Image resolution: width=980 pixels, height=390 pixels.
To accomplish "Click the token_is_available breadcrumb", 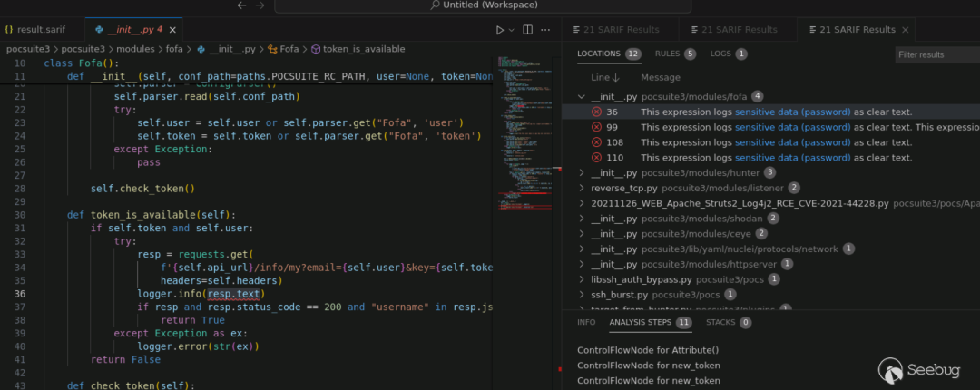I will click(x=358, y=49).
